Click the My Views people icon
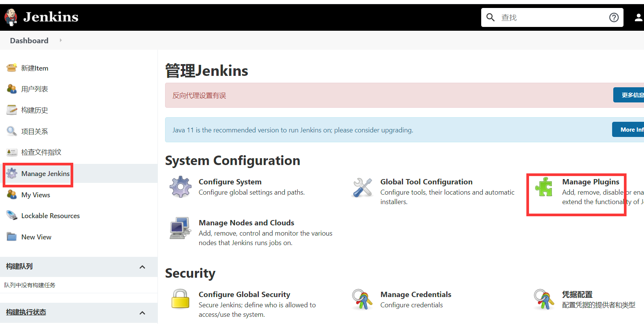Screen dimensions: 644x324 [12, 195]
